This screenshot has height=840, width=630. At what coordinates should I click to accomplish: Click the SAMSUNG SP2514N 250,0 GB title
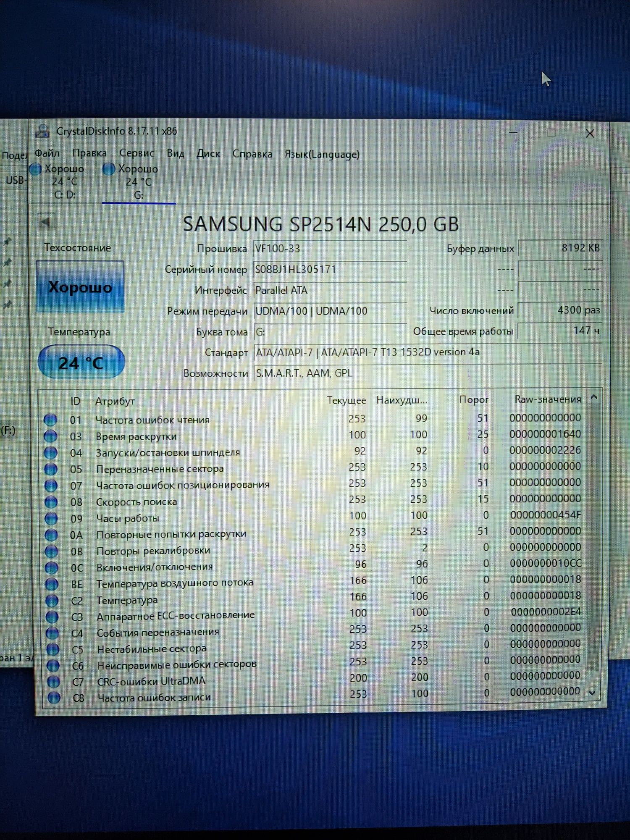tap(321, 224)
